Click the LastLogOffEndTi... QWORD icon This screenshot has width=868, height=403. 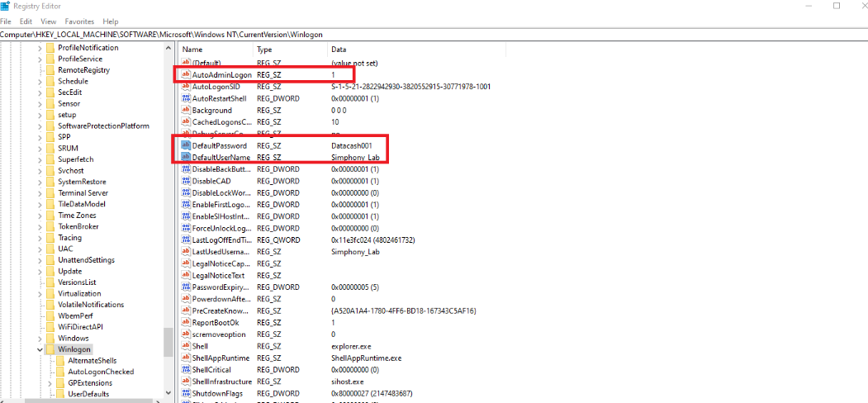186,239
